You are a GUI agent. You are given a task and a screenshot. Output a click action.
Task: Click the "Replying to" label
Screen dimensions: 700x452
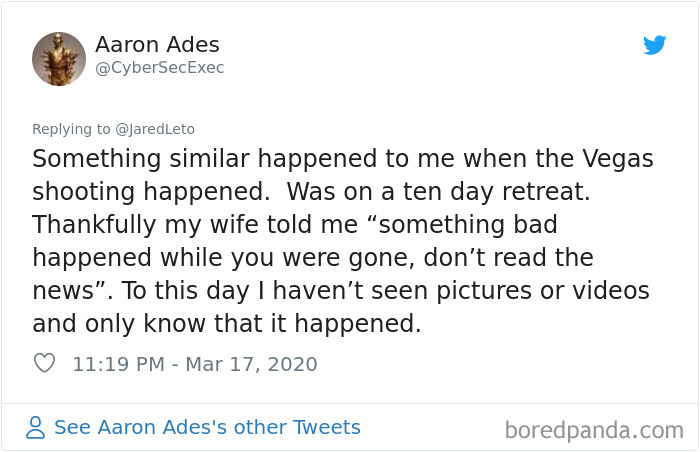73,128
